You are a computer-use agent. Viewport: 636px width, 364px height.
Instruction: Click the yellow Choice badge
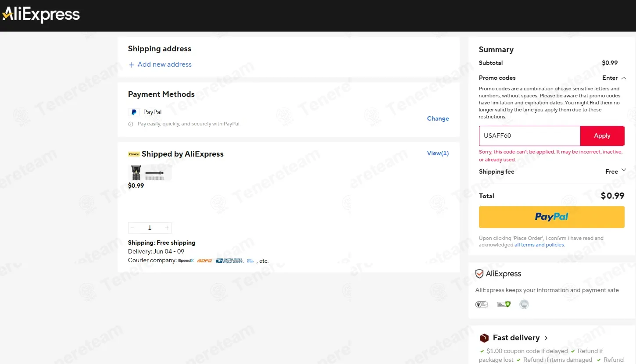[134, 154]
